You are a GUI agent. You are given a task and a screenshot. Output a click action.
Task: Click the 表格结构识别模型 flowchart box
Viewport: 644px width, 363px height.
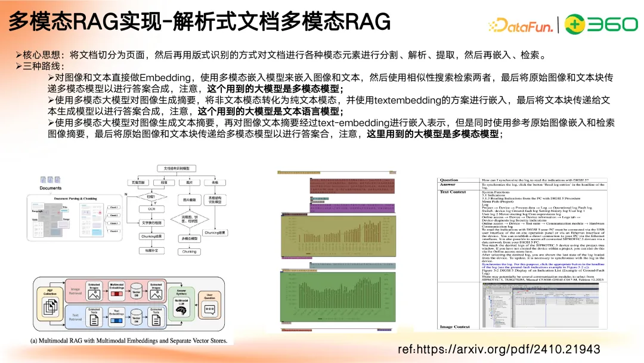click(215, 200)
